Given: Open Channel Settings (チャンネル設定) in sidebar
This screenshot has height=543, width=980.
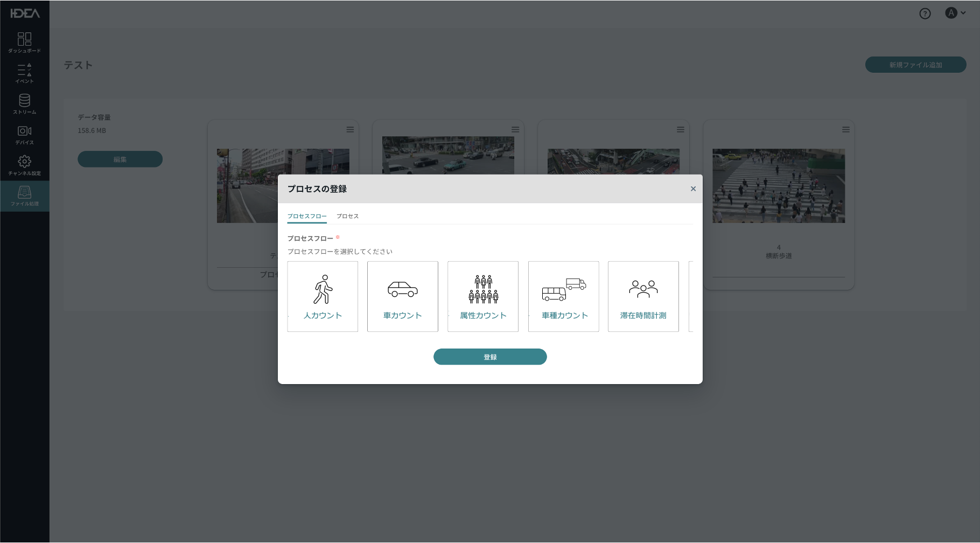Looking at the screenshot, I should (24, 165).
